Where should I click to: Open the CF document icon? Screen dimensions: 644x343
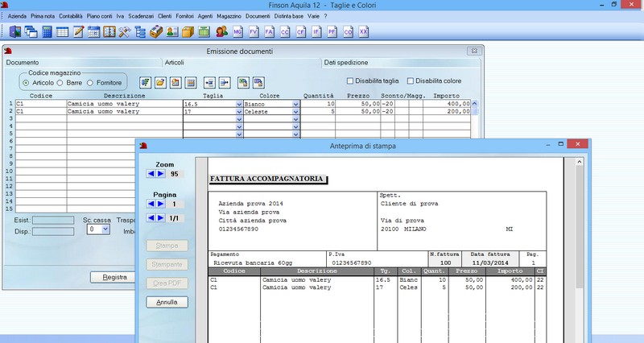(x=301, y=31)
